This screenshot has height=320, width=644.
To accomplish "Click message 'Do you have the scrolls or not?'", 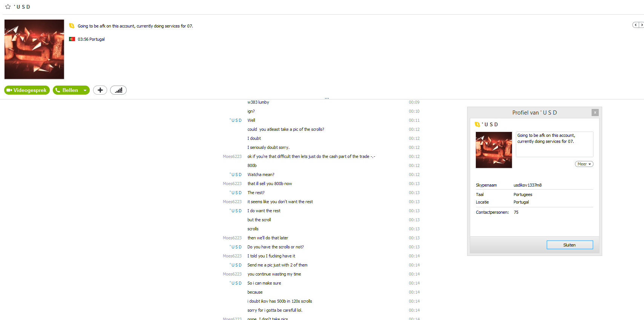I will point(276,247).
